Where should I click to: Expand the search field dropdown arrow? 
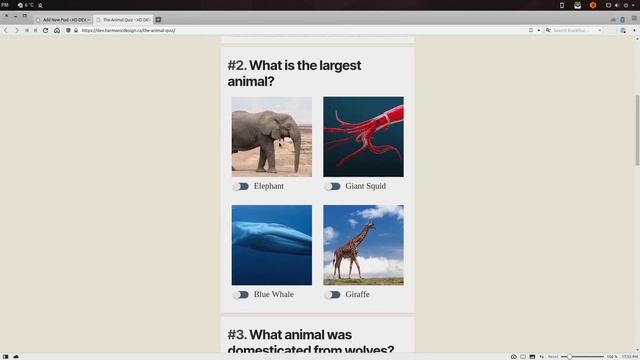(600, 30)
